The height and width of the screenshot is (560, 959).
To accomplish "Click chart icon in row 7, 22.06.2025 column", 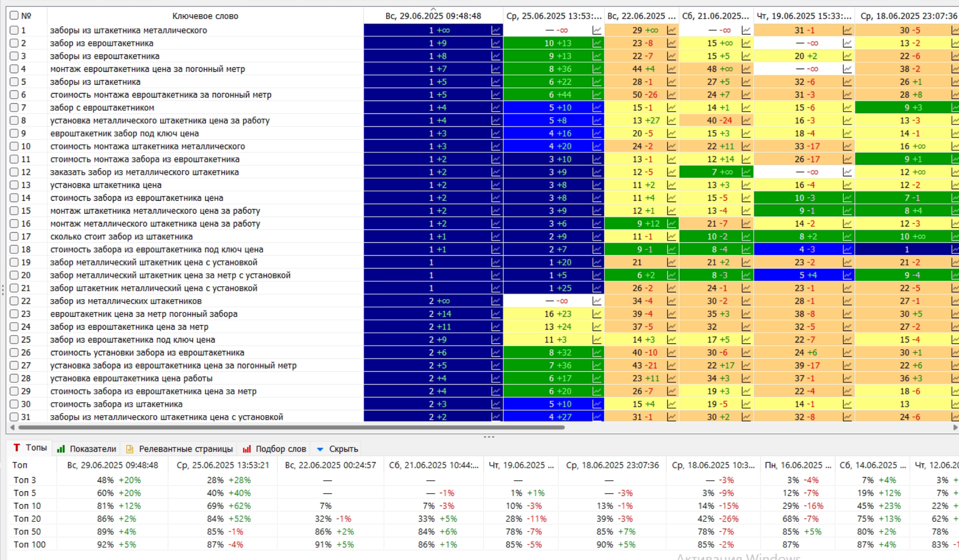I will tap(671, 108).
